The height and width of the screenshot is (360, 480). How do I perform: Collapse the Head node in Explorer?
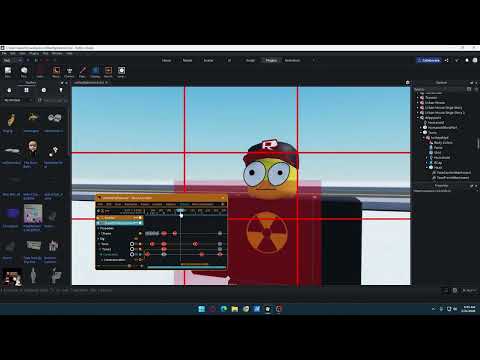(x=427, y=168)
